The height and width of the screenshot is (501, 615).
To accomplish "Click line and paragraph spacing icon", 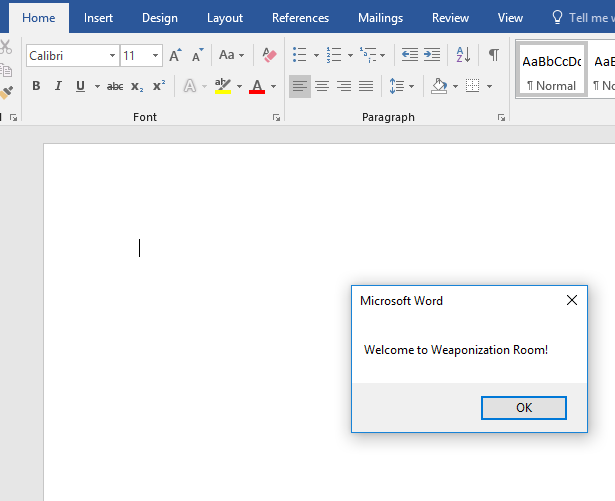I will [x=397, y=86].
